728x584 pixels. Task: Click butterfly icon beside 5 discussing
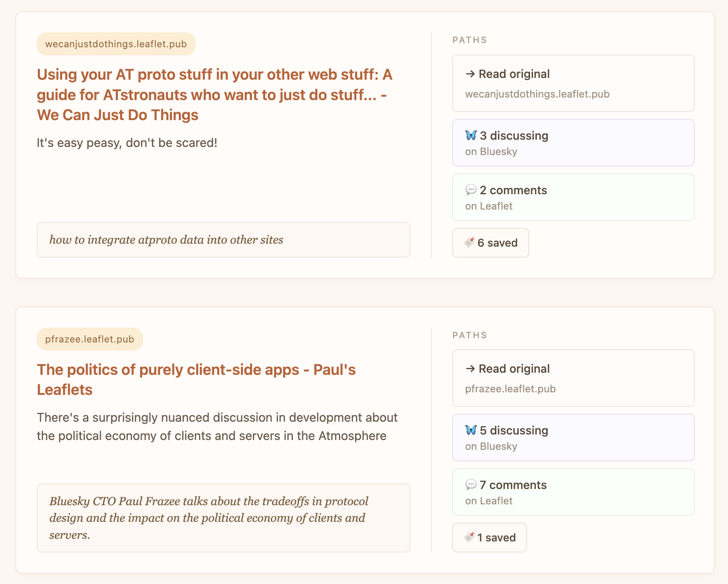click(471, 430)
